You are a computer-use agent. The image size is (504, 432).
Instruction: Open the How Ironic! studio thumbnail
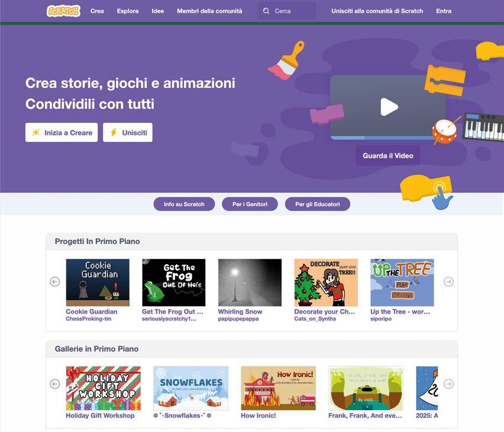[279, 388]
